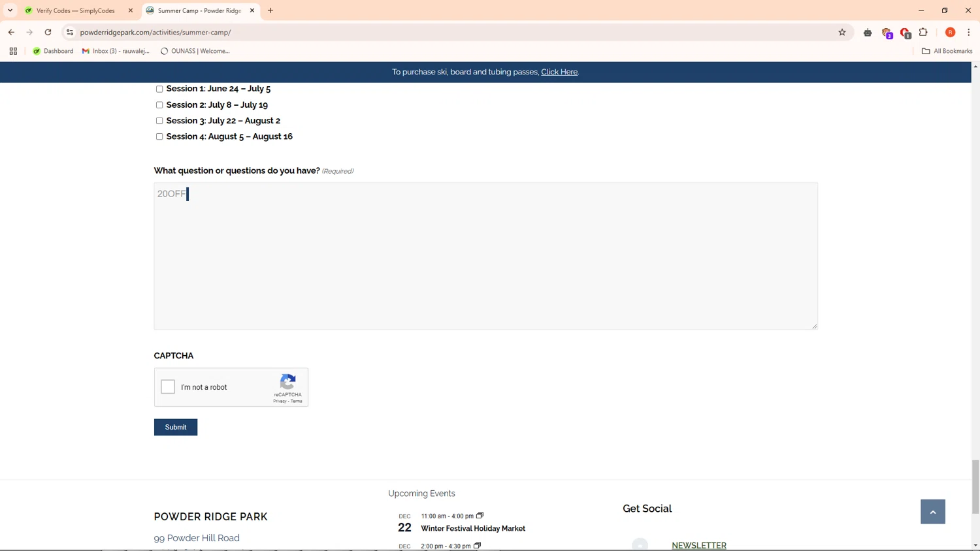Go forward to the next page

click(x=29, y=32)
